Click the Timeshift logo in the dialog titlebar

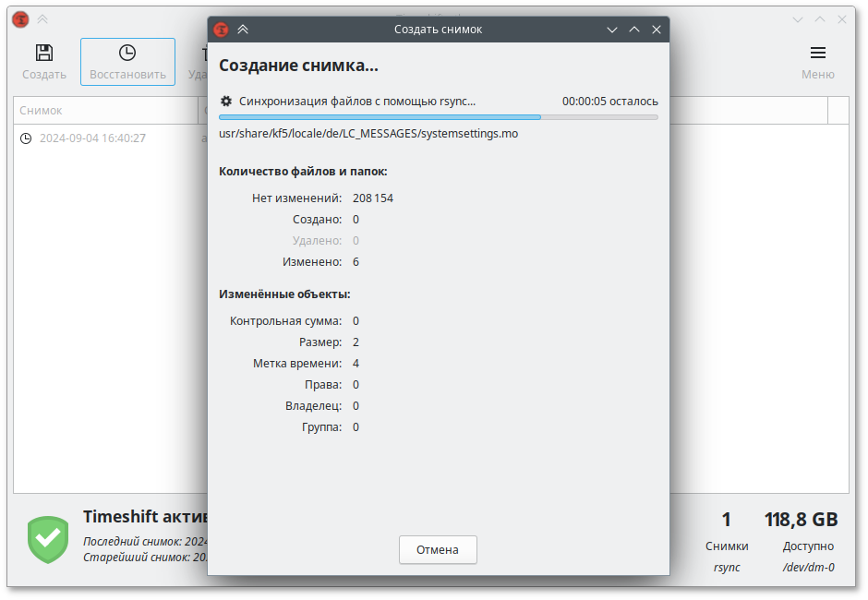tap(222, 29)
